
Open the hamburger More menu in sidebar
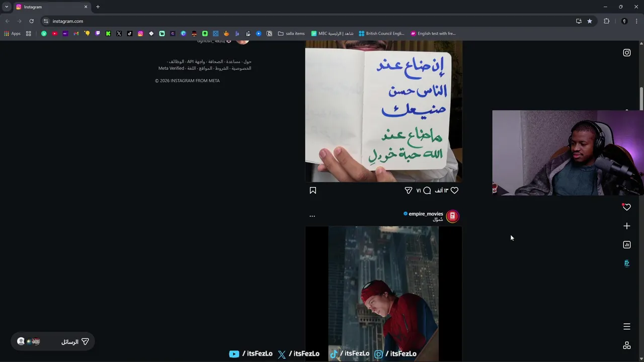(x=627, y=327)
